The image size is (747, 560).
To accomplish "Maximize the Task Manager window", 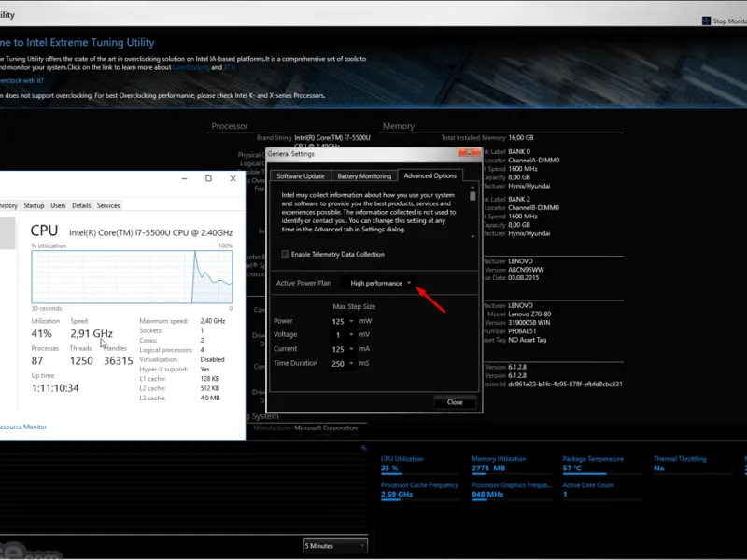I will pyautogui.click(x=208, y=178).
